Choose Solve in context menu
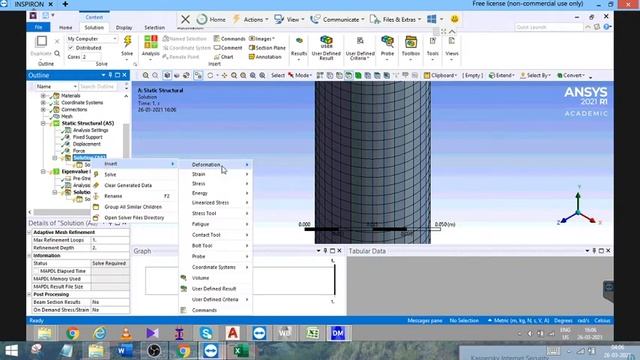The width and height of the screenshot is (640, 360). [134, 175]
